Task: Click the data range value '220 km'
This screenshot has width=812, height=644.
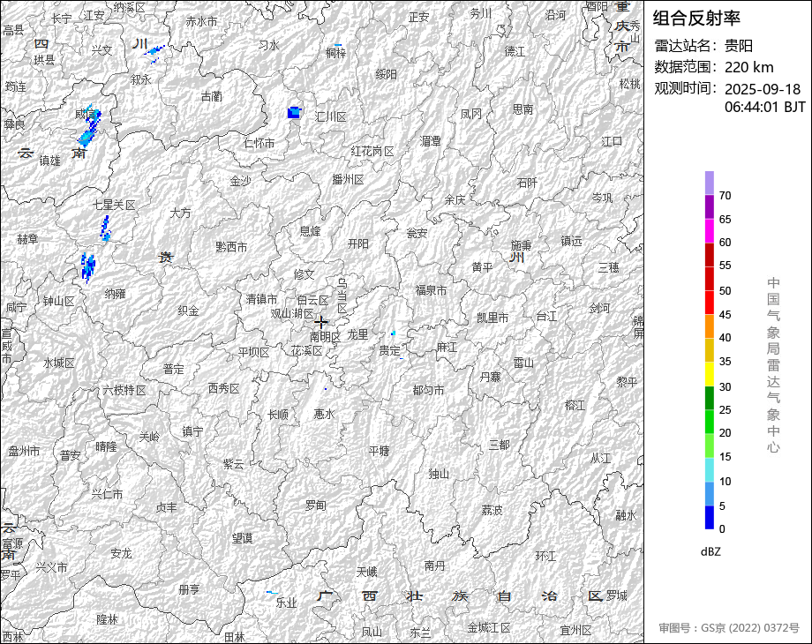Action: 748,67
